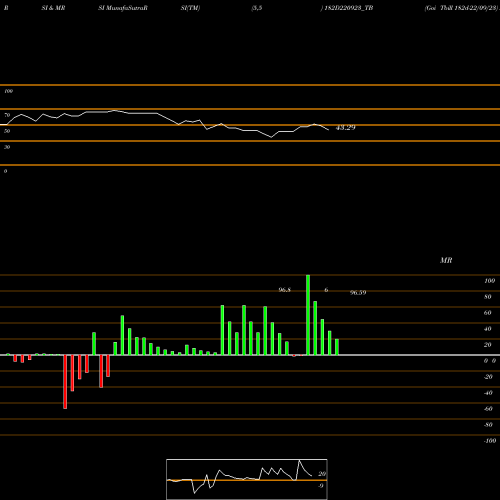The height and width of the screenshot is (500, 500).
Task: Click the longest red MR histogram bar
Action: pyautogui.click(x=65, y=382)
